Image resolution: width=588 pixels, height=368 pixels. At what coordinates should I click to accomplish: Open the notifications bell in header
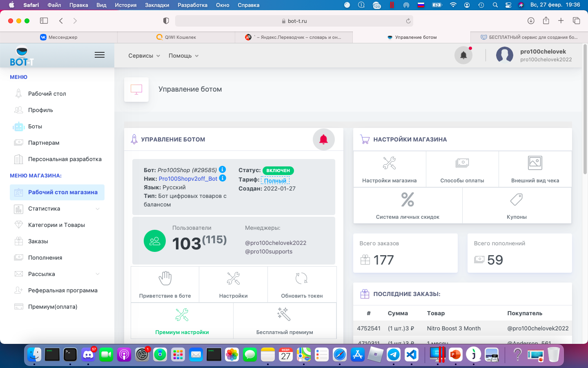coord(463,55)
